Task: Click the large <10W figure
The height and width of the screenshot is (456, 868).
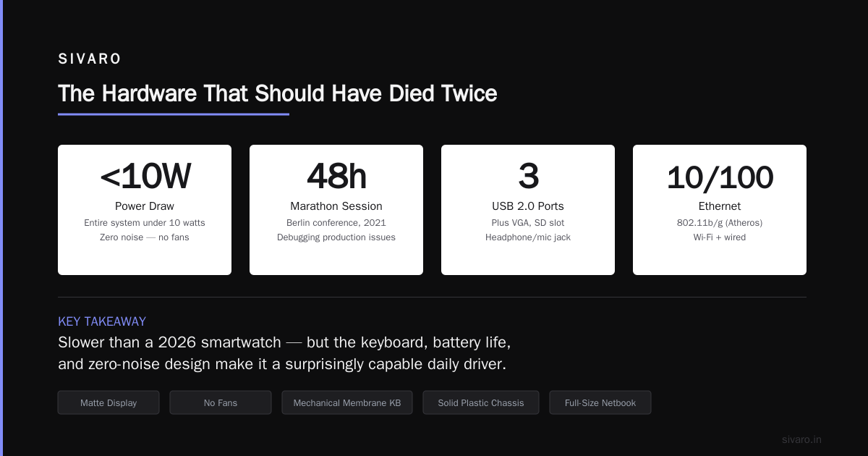Action: click(145, 177)
